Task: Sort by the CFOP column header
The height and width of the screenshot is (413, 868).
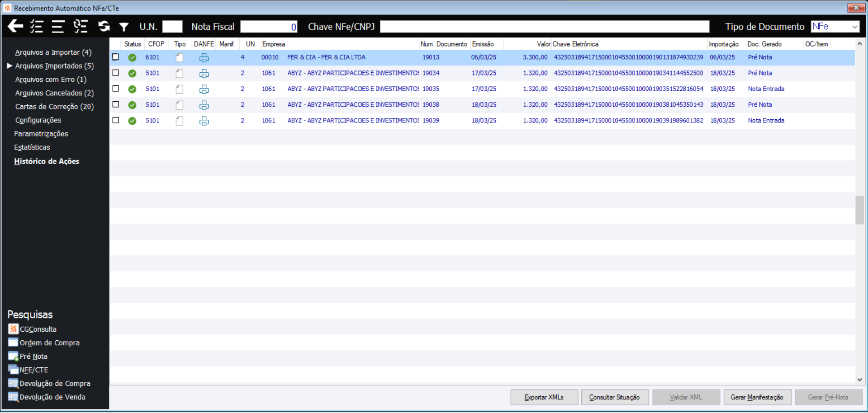Action: (x=156, y=44)
